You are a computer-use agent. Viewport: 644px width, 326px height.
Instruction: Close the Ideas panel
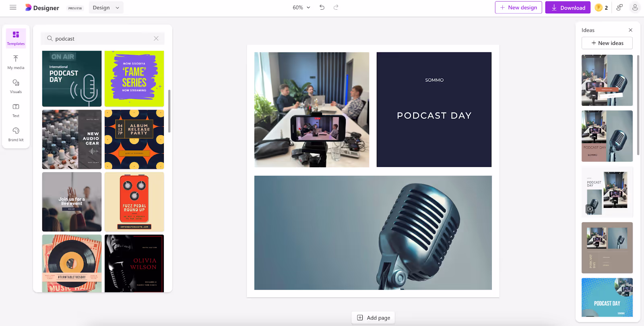click(x=630, y=30)
